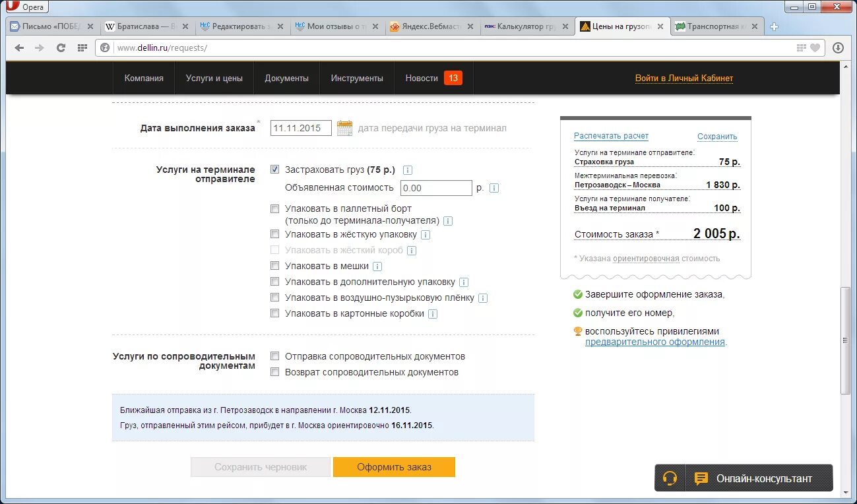Open Новости menu item

click(x=422, y=78)
